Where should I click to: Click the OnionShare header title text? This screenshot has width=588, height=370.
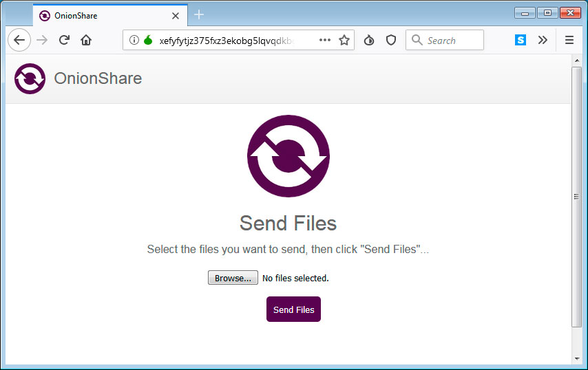coord(98,78)
